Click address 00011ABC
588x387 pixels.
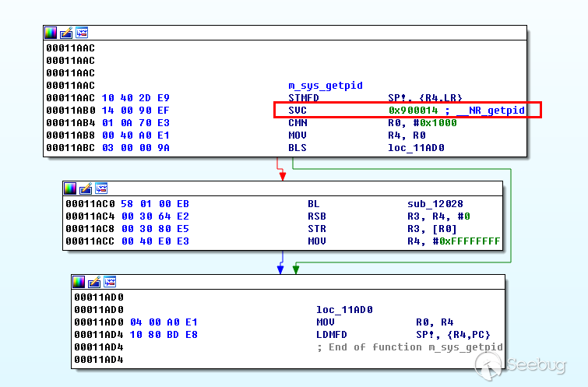(71, 148)
